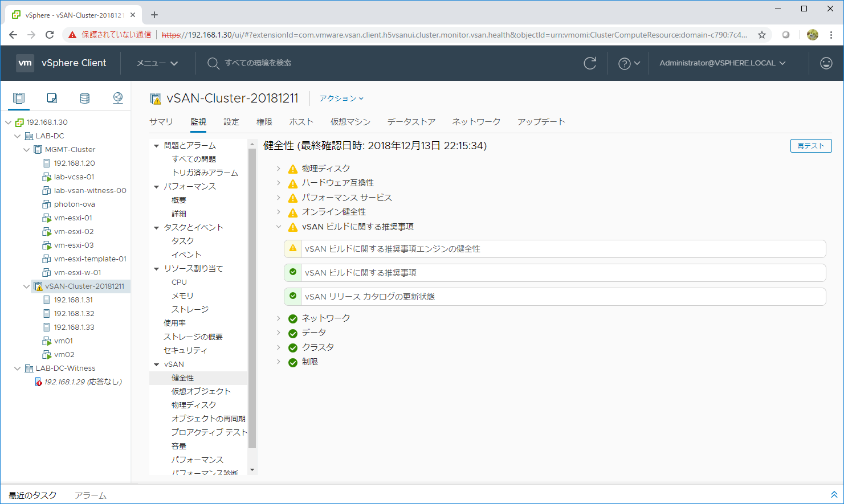844x504 pixels.
Task: Reload the browser page
Action: point(50,35)
